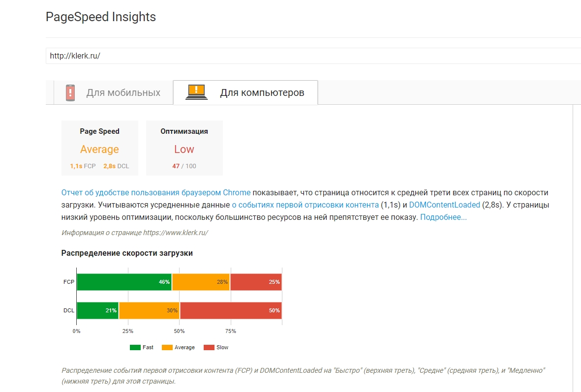Click the green 21% DCL bar segment
This screenshot has width=581, height=392.
(x=98, y=310)
